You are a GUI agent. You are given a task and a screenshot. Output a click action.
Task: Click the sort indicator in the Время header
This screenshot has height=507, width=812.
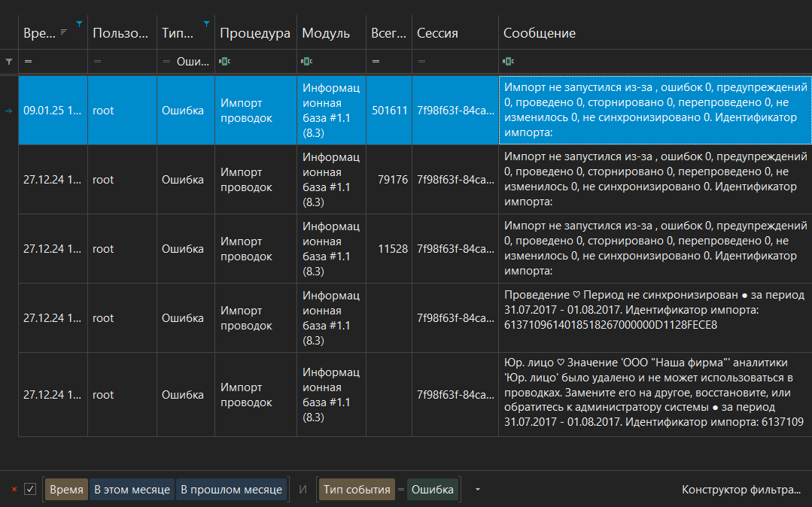pos(64,32)
